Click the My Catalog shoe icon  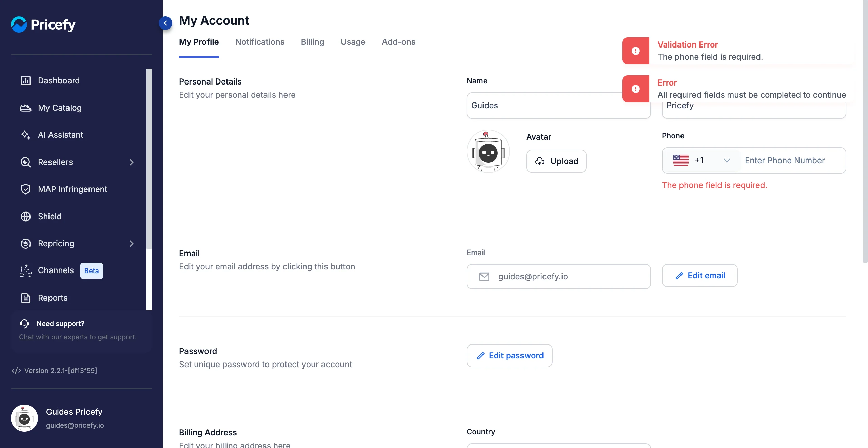[x=26, y=108]
